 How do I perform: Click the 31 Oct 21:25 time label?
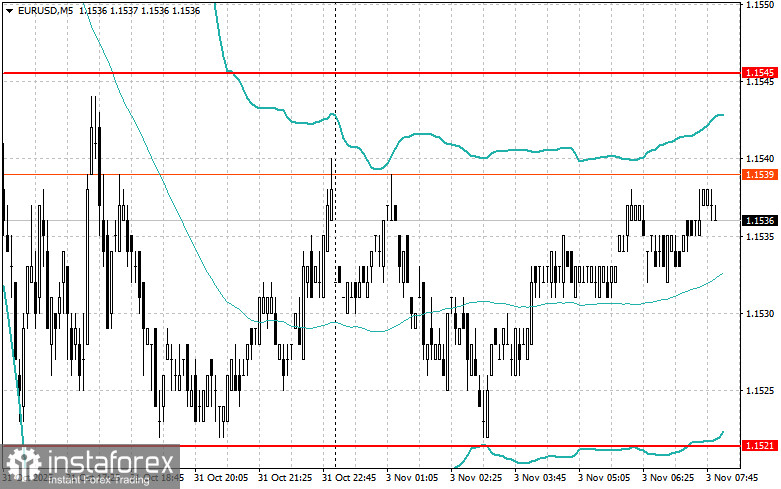285,478
